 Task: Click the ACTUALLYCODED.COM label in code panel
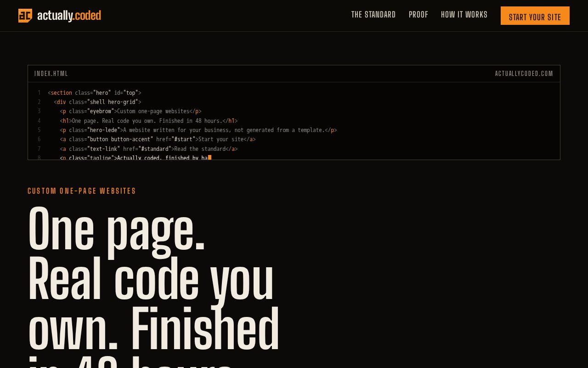pos(524,74)
